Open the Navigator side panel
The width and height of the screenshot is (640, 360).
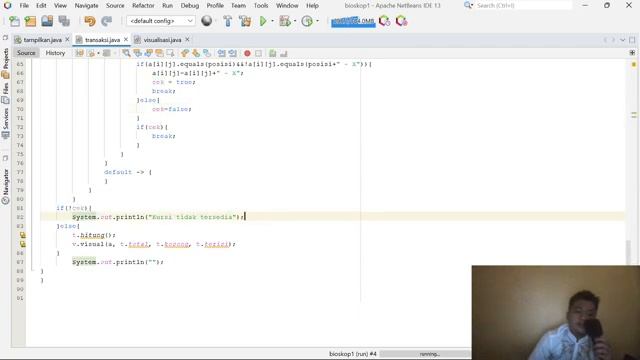(x=5, y=187)
